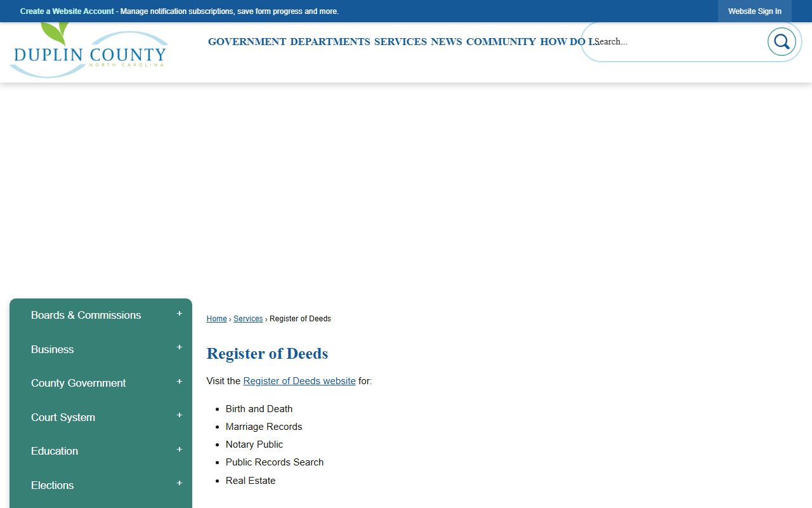Open Business sidebar link
Viewport: 812px width, 508px height.
pos(53,349)
